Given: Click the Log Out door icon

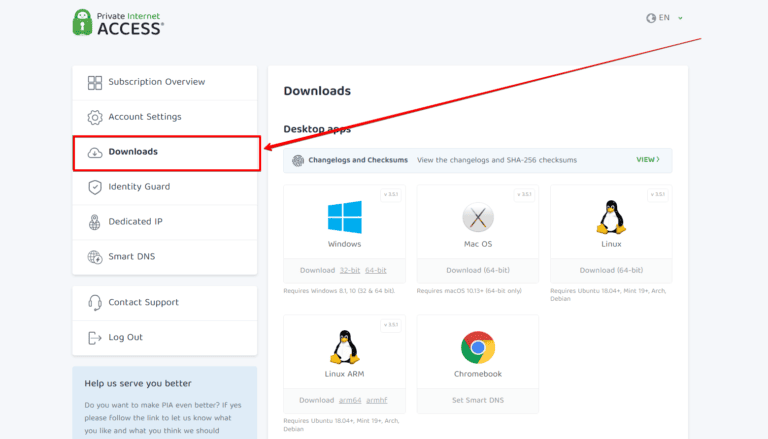Looking at the screenshot, I should point(95,338).
